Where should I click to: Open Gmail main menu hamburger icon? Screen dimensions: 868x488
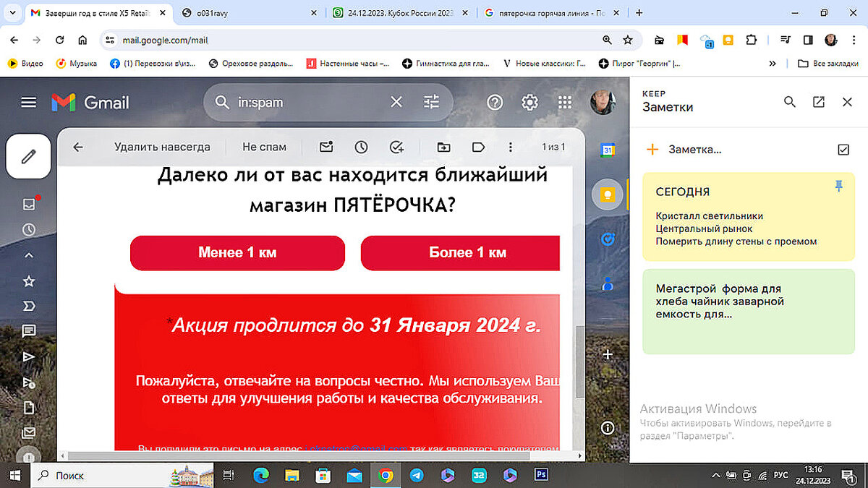pyautogui.click(x=29, y=103)
